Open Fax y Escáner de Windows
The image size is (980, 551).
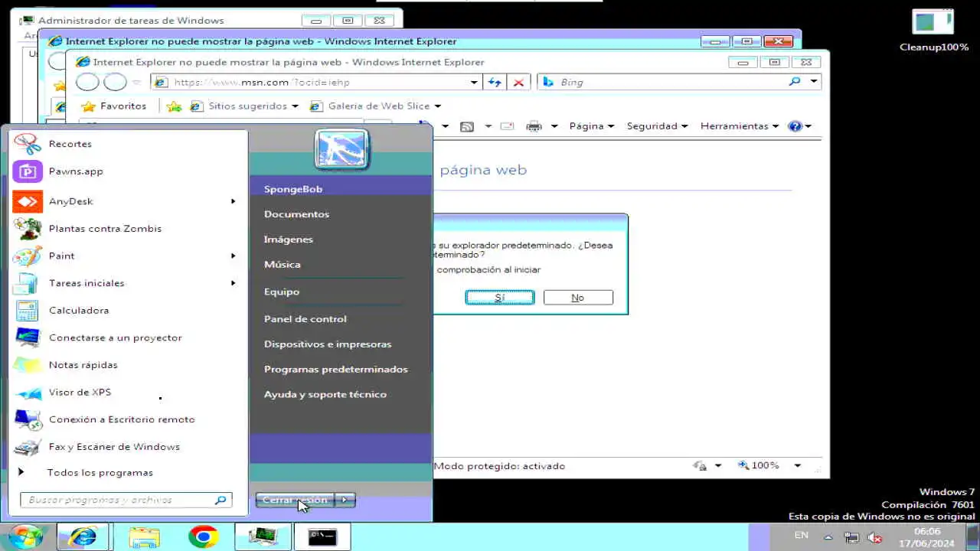pos(128,447)
